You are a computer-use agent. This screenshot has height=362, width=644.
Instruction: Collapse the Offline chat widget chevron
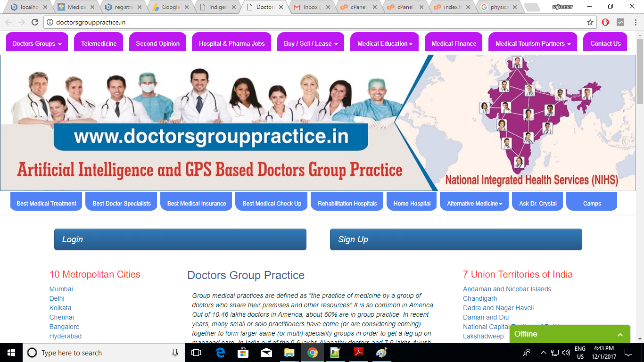coord(620,334)
